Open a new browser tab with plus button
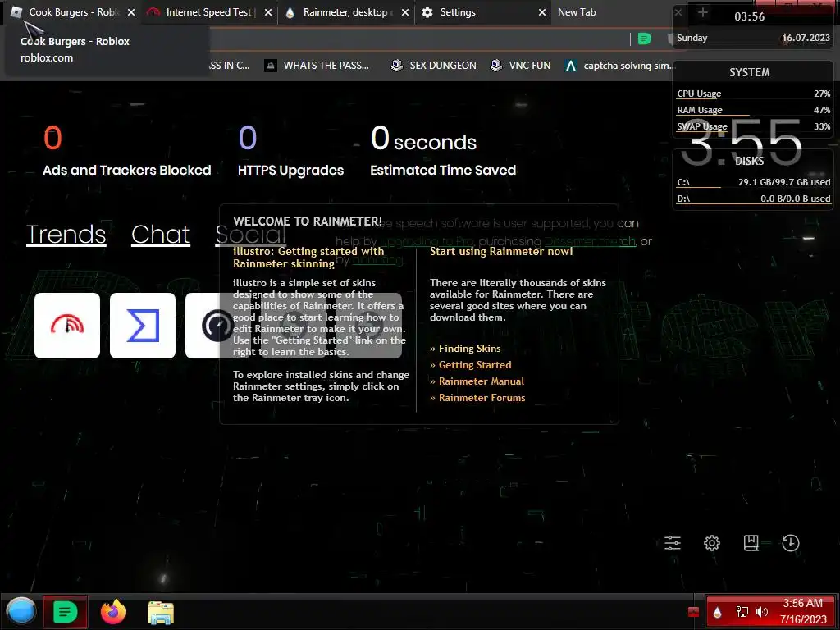The image size is (840, 630). coord(703,12)
